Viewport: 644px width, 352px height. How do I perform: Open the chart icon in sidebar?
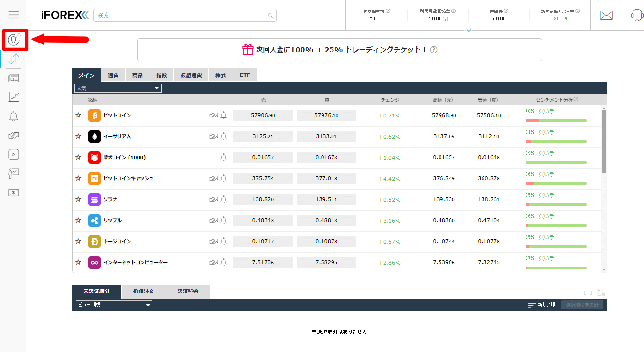point(14,97)
